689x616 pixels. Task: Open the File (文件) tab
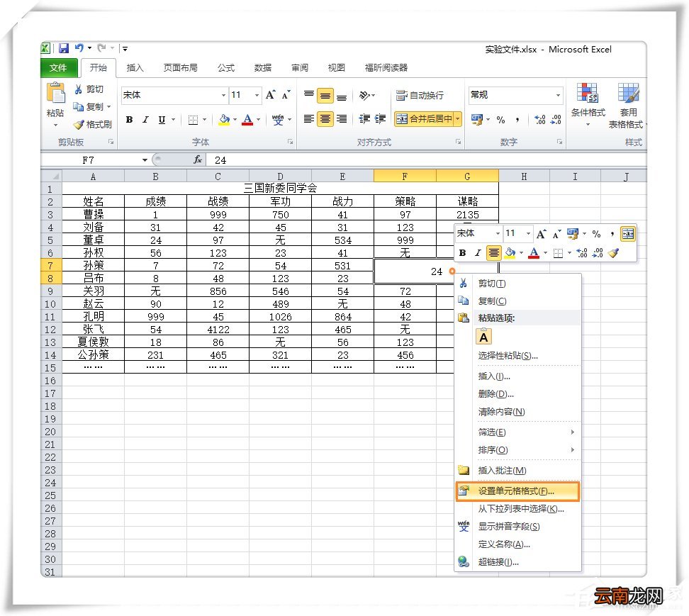pos(58,67)
